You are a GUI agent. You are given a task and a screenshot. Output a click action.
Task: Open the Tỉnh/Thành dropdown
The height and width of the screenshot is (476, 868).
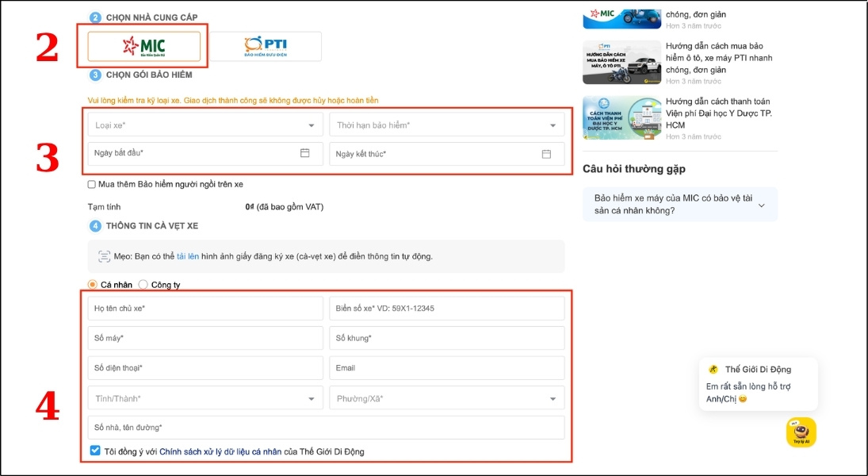click(x=205, y=398)
